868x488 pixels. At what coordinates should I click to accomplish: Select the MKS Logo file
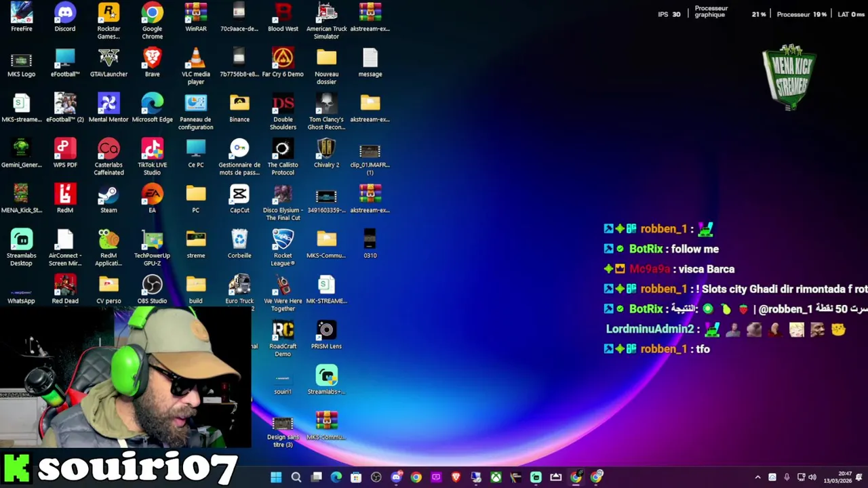click(21, 63)
